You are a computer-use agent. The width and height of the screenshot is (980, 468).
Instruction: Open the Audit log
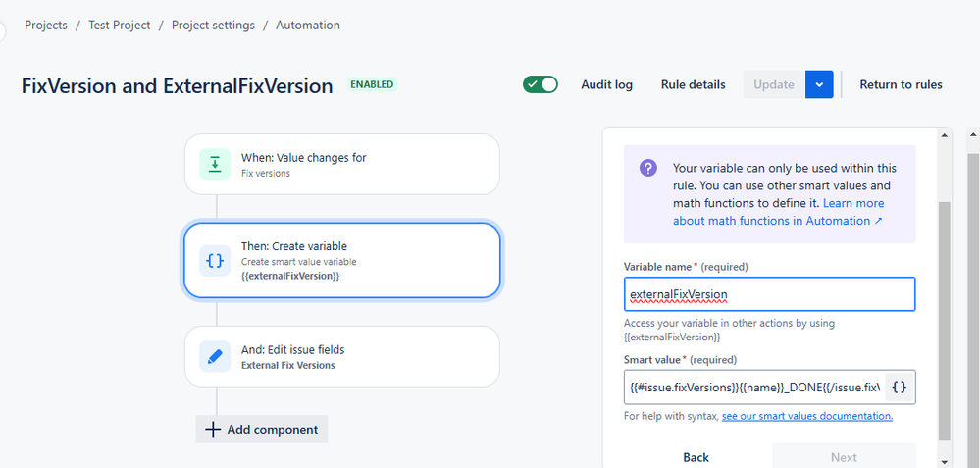tap(606, 84)
